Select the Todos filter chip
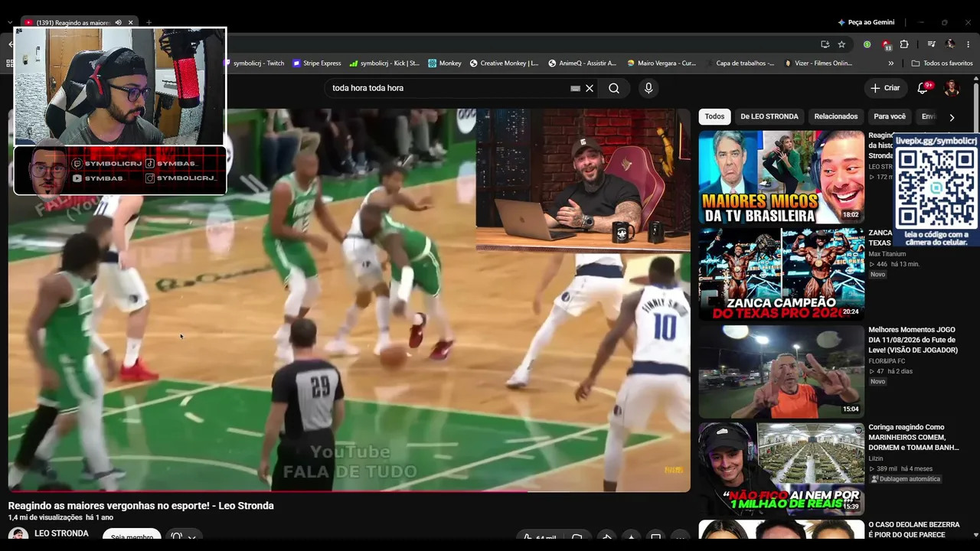 pos(714,117)
